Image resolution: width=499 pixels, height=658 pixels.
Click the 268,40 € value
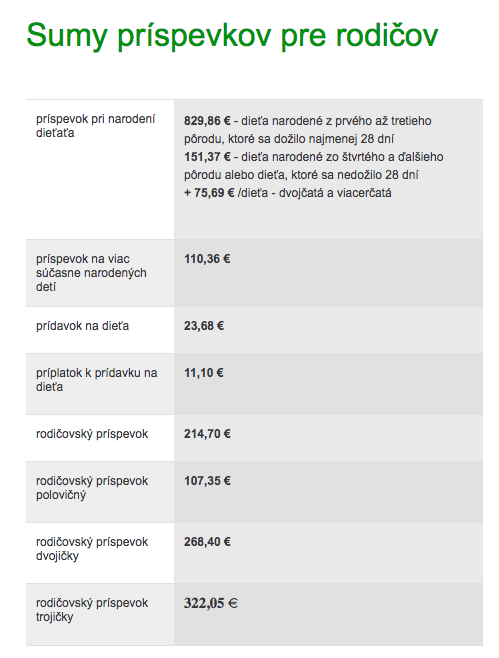(x=207, y=542)
